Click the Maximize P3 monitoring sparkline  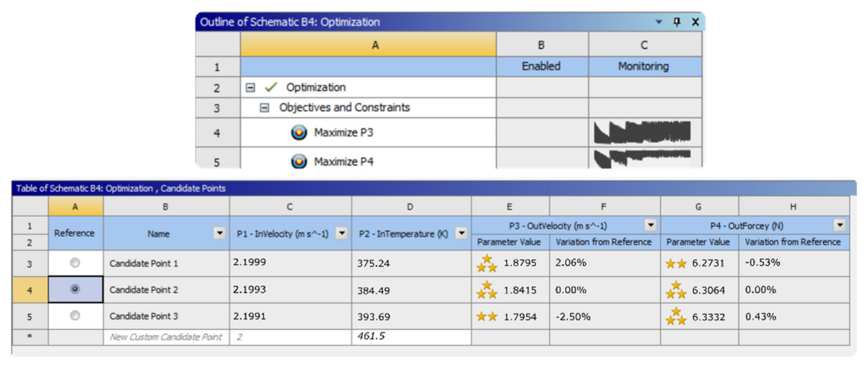tap(642, 132)
